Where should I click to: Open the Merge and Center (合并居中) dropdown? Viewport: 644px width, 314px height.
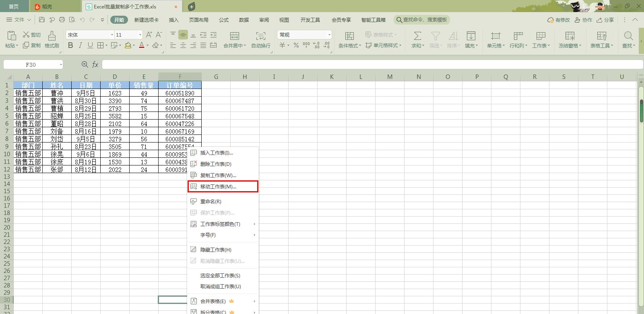point(235,39)
